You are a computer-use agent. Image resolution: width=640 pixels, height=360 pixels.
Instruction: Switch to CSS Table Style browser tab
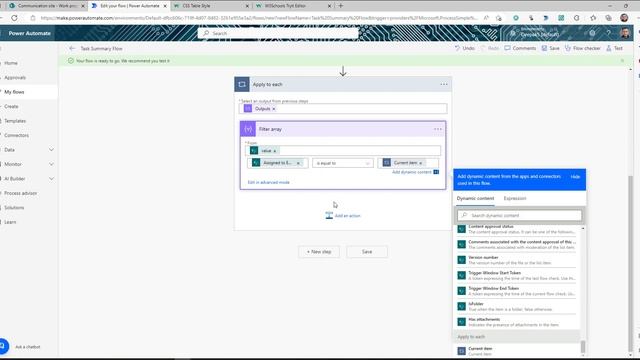click(x=211, y=6)
